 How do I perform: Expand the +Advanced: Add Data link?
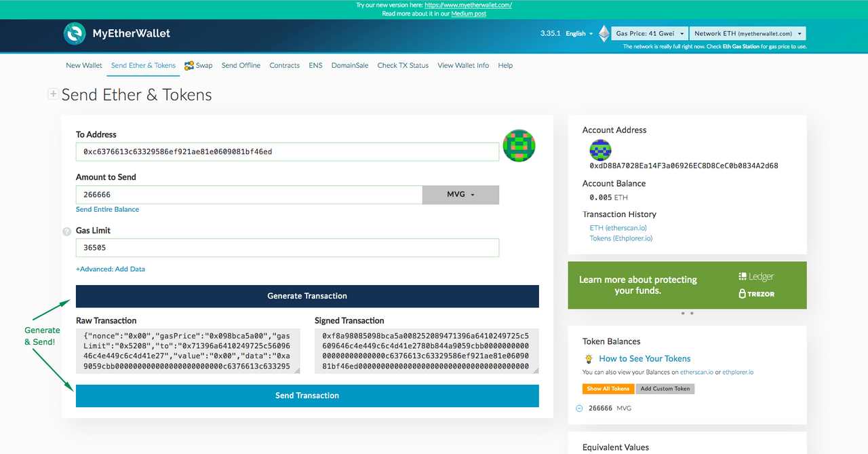point(111,269)
